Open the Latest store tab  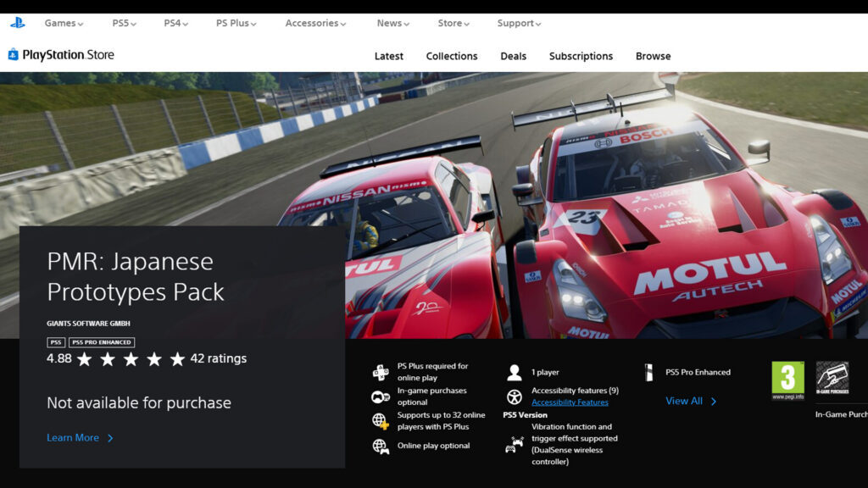[388, 56]
